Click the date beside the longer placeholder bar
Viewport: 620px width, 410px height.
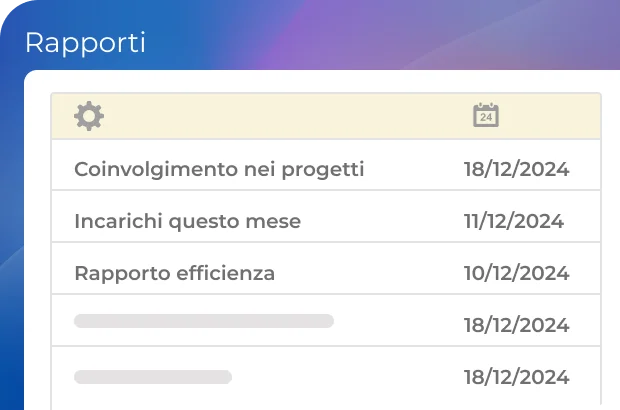coord(516,325)
